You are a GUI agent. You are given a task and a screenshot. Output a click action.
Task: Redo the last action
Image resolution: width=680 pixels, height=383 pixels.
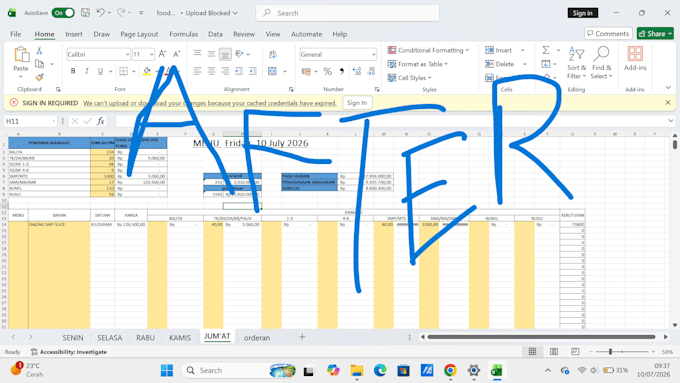coord(121,13)
